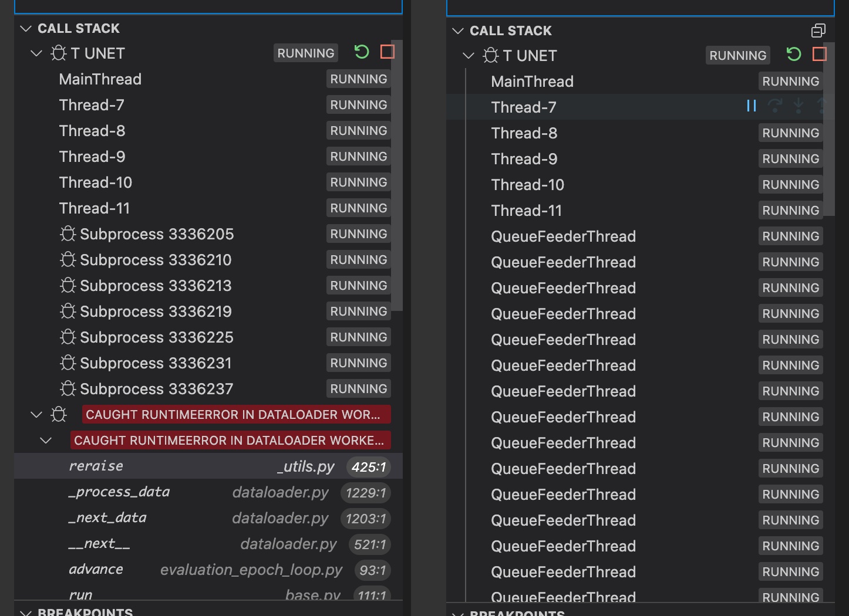The image size is (849, 616).
Task: Click the CAUGHT RUNTIMEERROR IN DATALOADER label
Action: click(235, 414)
